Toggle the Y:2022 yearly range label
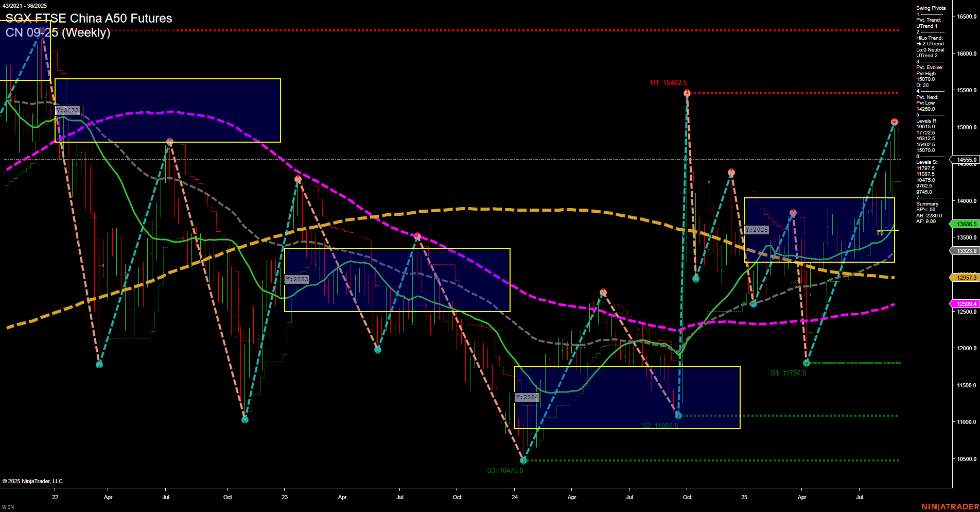 pyautogui.click(x=67, y=110)
